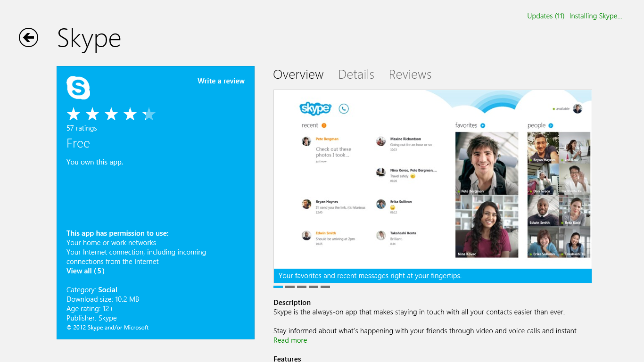Viewport: 644px width, 362px height.
Task: Click profile avatar beside available status
Action: click(x=578, y=109)
